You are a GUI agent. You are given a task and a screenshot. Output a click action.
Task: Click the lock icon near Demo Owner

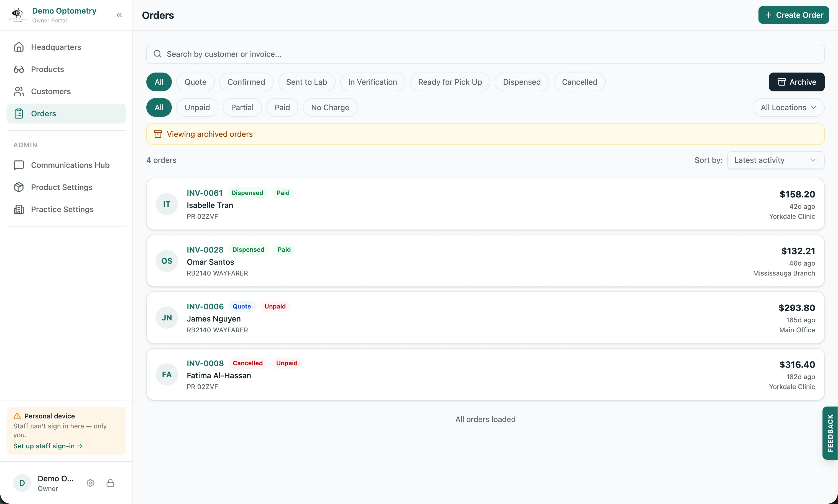pyautogui.click(x=110, y=483)
